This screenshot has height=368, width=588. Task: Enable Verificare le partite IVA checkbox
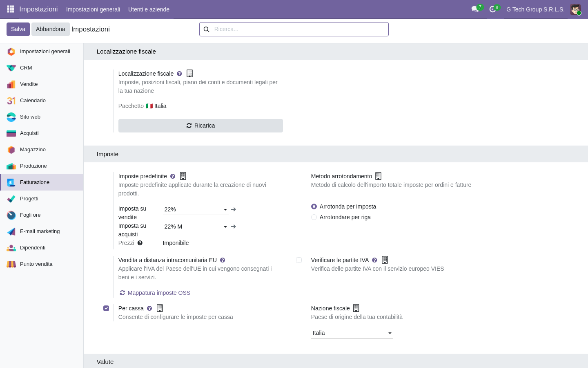[299, 260]
